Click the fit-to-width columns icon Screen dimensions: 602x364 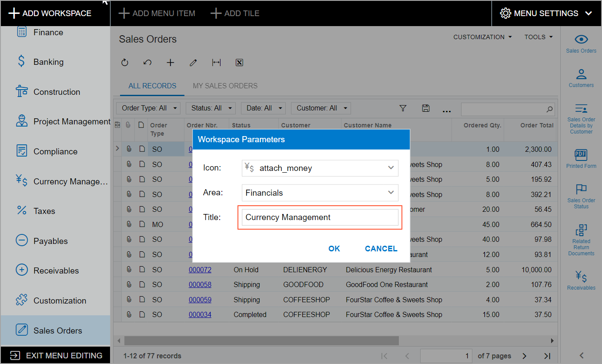(x=216, y=63)
